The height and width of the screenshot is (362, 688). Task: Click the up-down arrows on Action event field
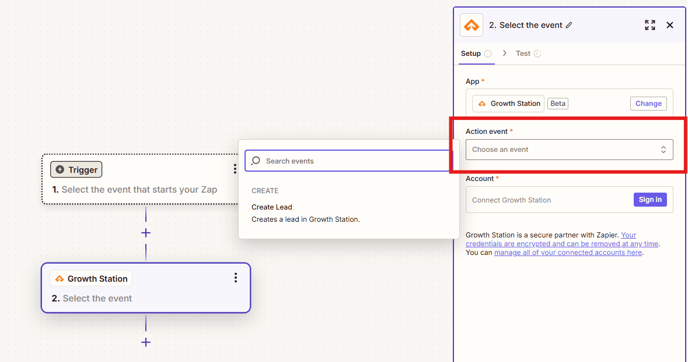pos(663,150)
